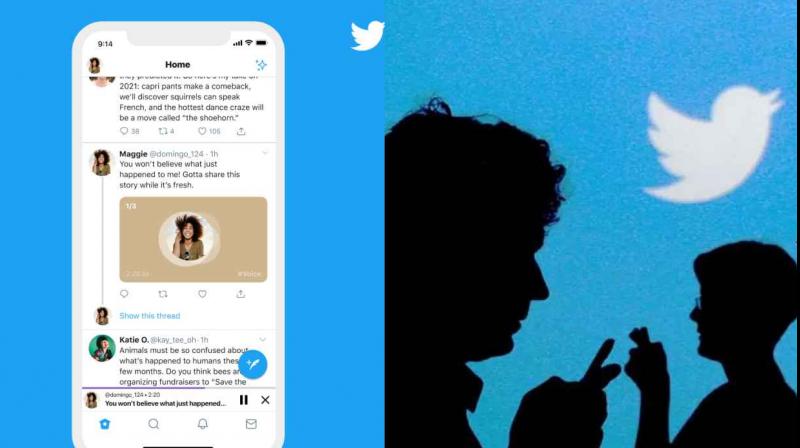This screenshot has height=448, width=800.
Task: Click the Show this thread link
Action: tap(149, 316)
